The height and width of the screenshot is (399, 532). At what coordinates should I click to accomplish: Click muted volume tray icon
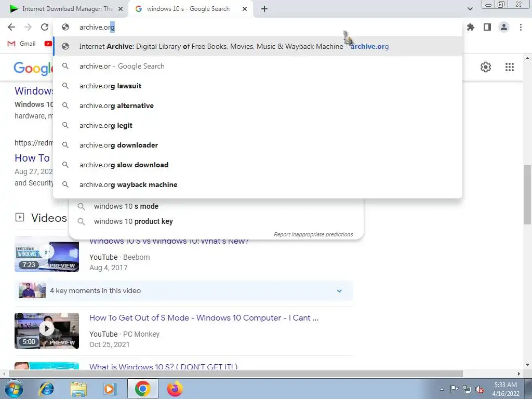480,390
